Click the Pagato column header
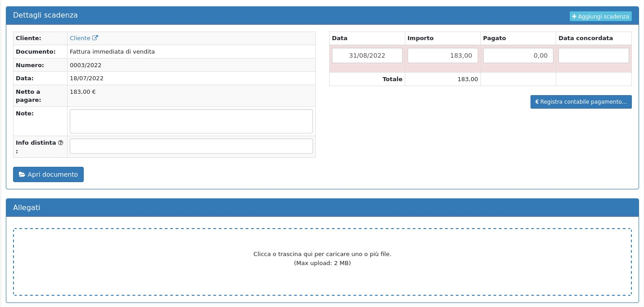Image resolution: width=644 pixels, height=307 pixels. 494,38
